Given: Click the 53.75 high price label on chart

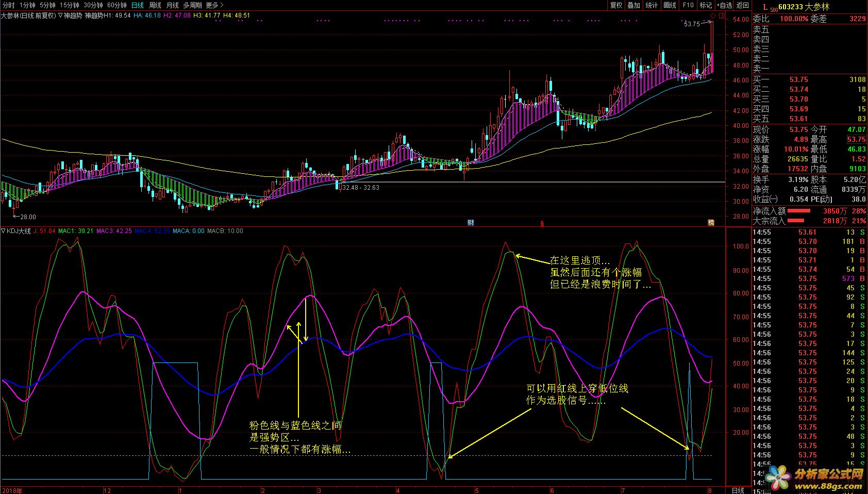Looking at the screenshot, I should [692, 24].
